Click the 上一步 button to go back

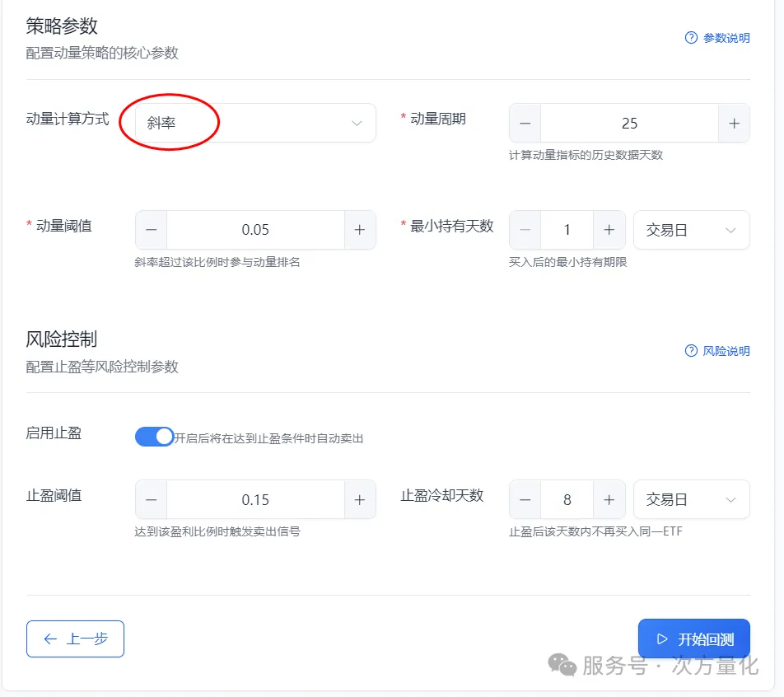[x=75, y=639]
